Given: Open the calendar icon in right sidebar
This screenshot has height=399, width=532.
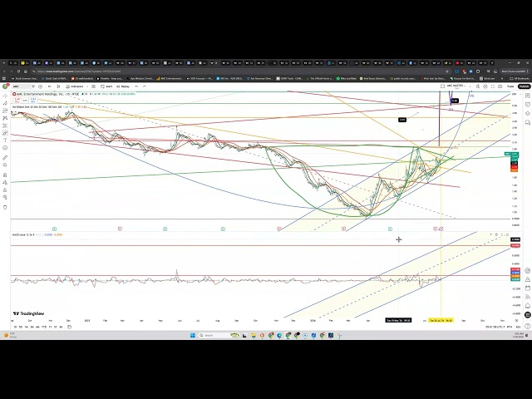Looking at the screenshot, I should pos(528,288).
